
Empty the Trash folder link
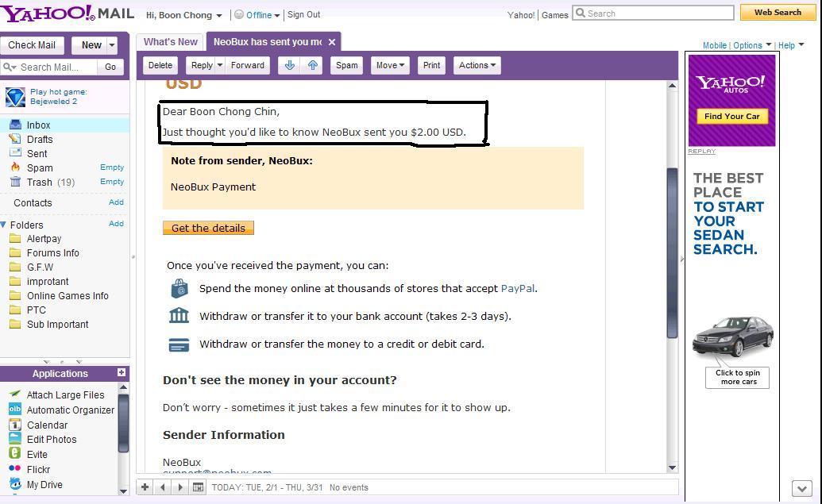pos(112,181)
